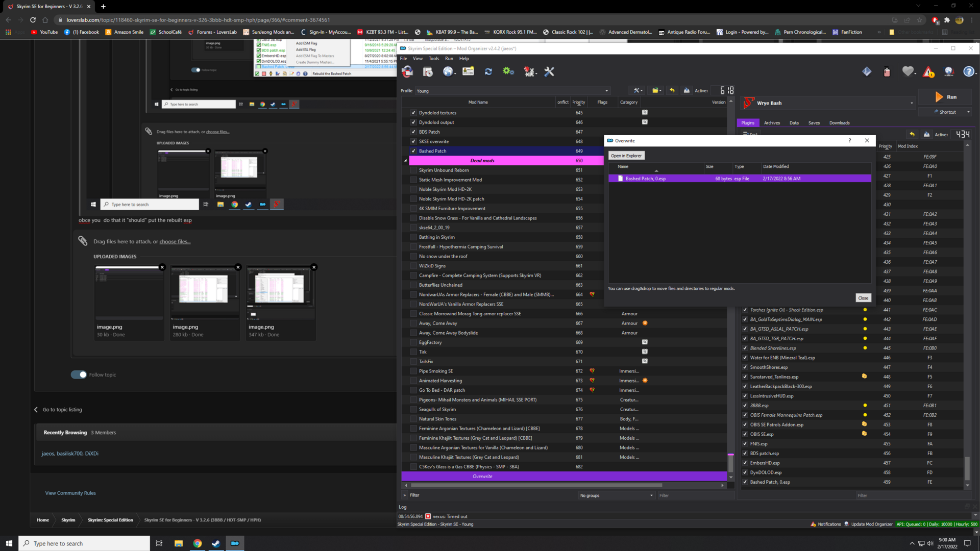This screenshot has width=980, height=551.
Task: Open the Nexus globe icon
Action: tap(448, 72)
